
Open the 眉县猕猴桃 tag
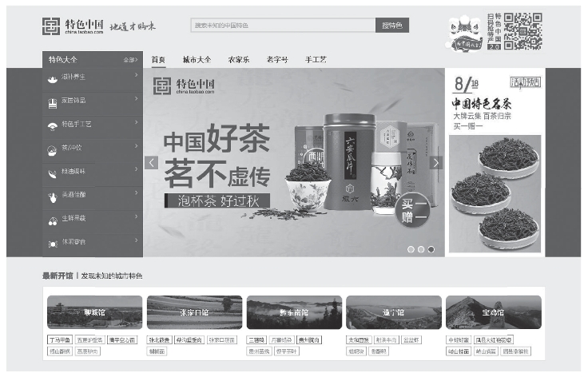pyautogui.click(x=515, y=351)
